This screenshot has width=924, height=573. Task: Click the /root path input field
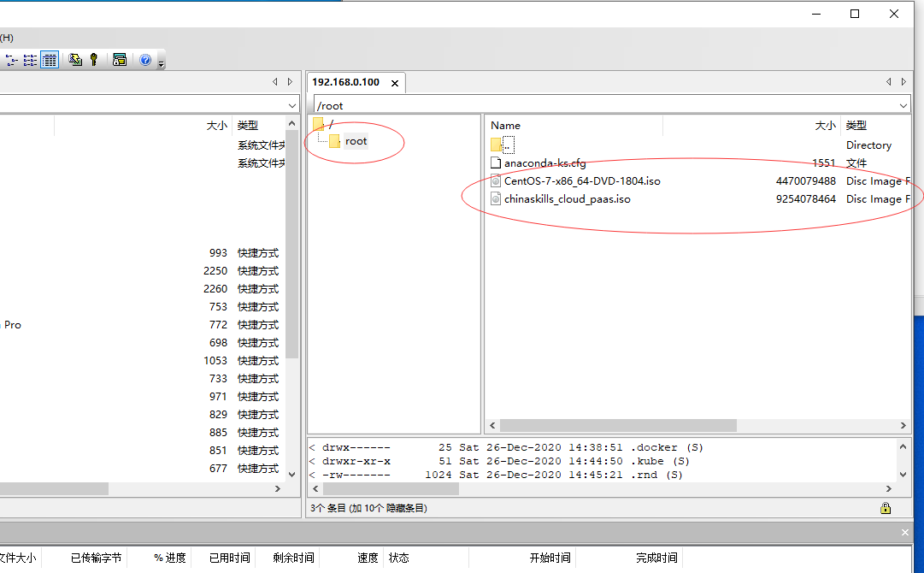point(605,105)
